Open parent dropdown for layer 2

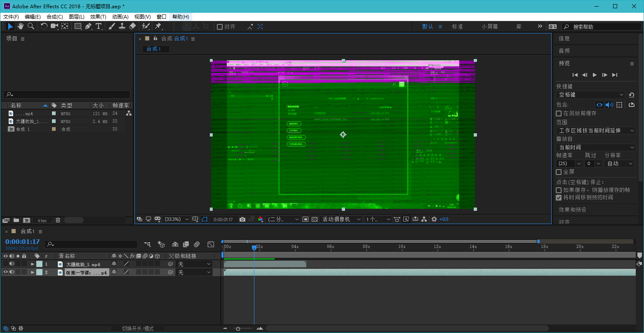(x=194, y=272)
